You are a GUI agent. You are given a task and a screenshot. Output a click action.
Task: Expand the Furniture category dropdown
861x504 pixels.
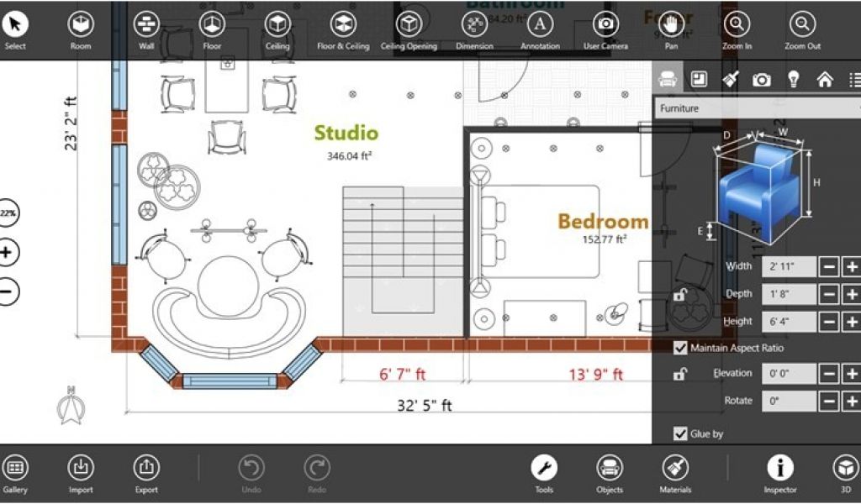(757, 108)
